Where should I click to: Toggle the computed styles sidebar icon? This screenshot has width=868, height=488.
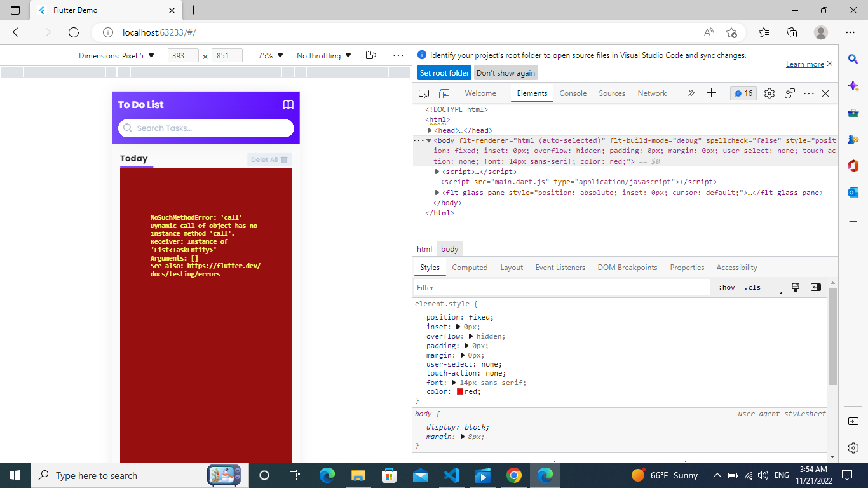click(x=816, y=287)
